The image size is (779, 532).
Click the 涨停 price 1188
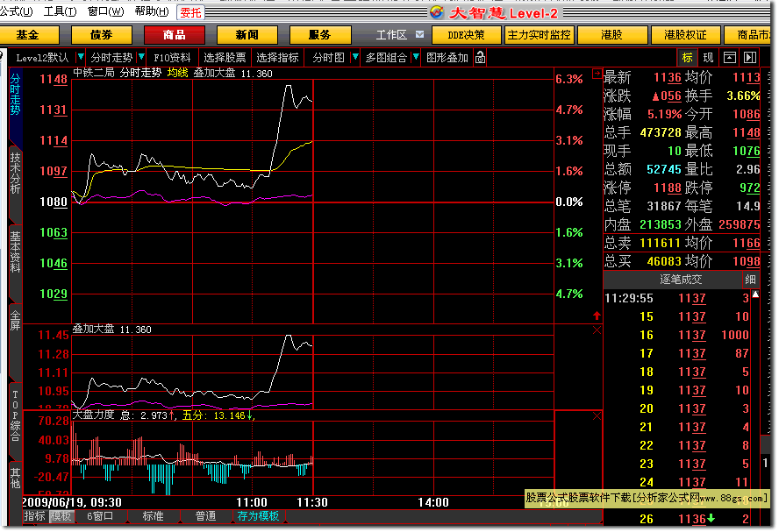[668, 188]
